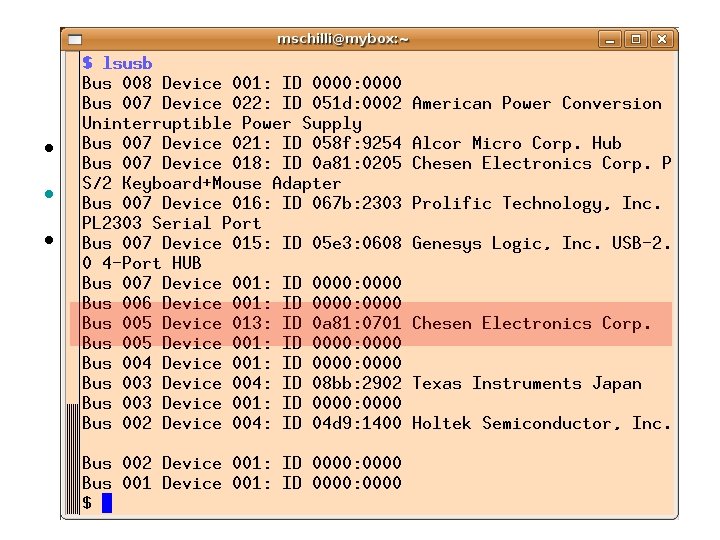Image resolution: width=720 pixels, height=540 pixels.
Task: Click the lsusb command text
Action: coord(127,63)
